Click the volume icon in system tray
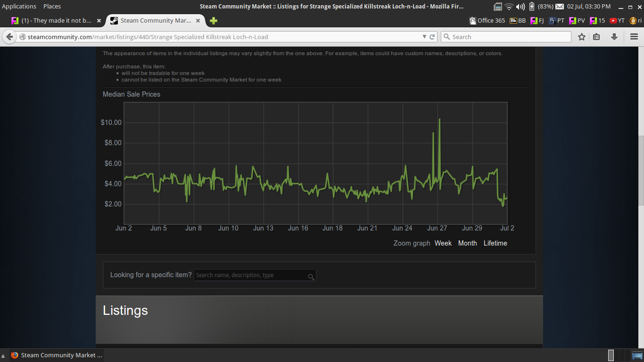This screenshot has width=644, height=362. 520,6
